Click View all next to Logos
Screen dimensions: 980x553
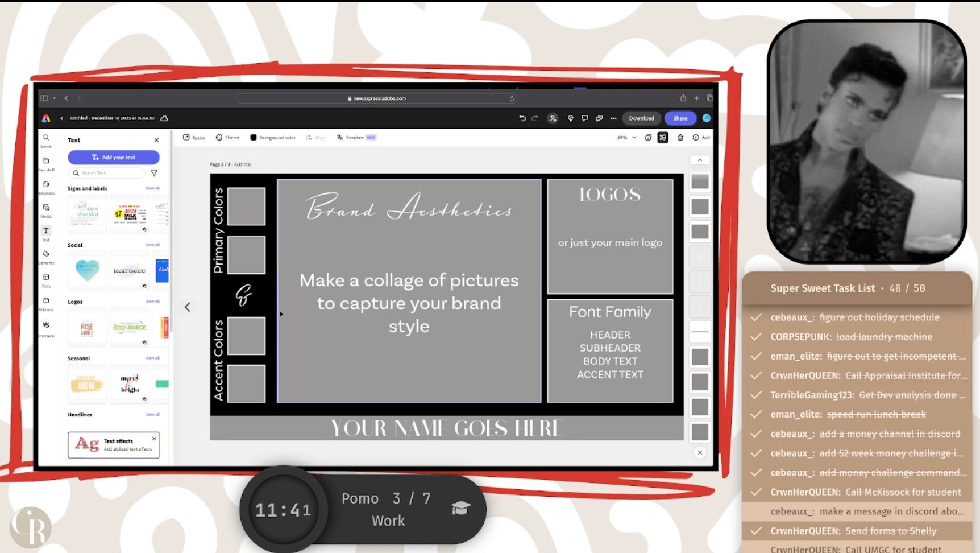click(x=152, y=302)
